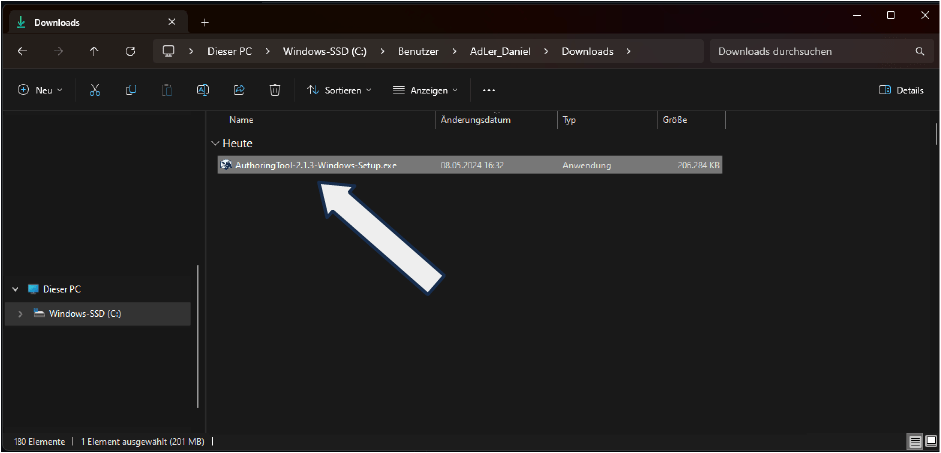Open the Sortieren dropdown
This screenshot has height=453, width=941.
point(339,90)
